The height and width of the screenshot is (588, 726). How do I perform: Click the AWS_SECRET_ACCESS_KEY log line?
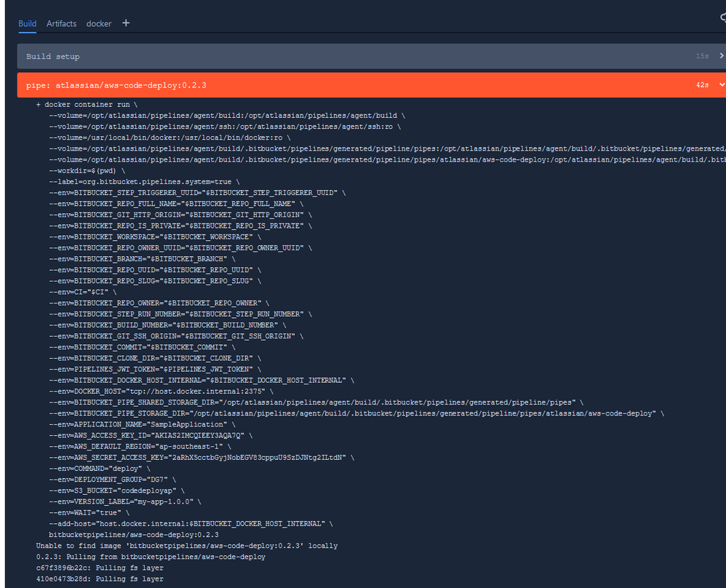tap(202, 458)
